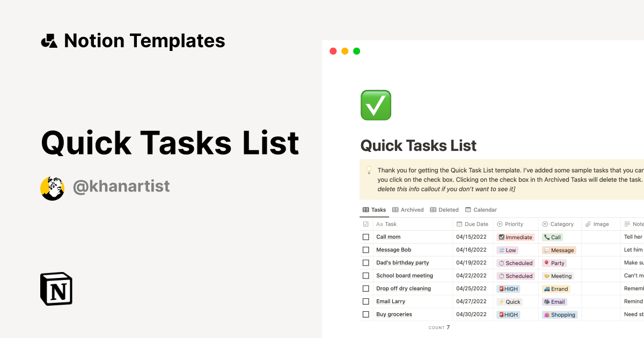The width and height of the screenshot is (644, 338).
Task: Open the Priority column property dropdown
Action: tap(513, 224)
